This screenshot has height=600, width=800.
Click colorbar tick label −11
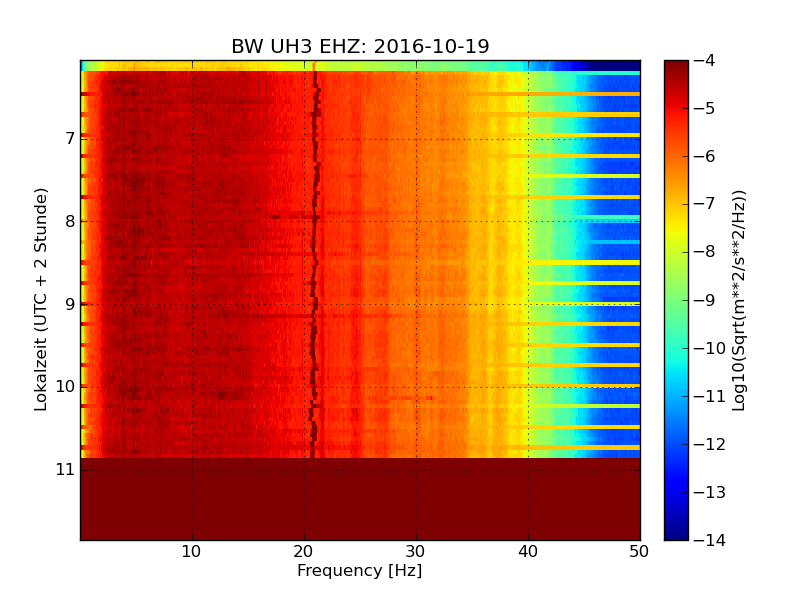pos(710,396)
